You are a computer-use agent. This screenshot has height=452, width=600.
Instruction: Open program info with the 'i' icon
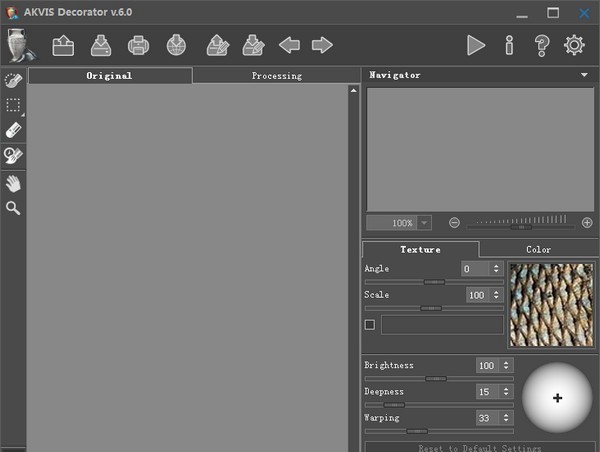point(509,46)
